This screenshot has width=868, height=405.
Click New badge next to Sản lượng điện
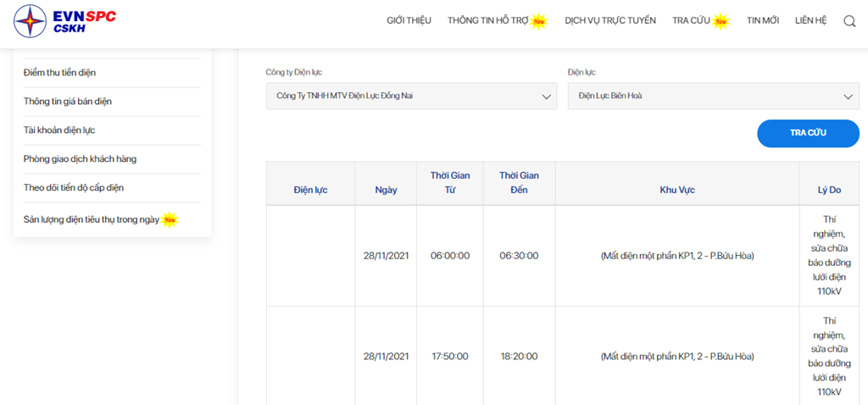(170, 220)
